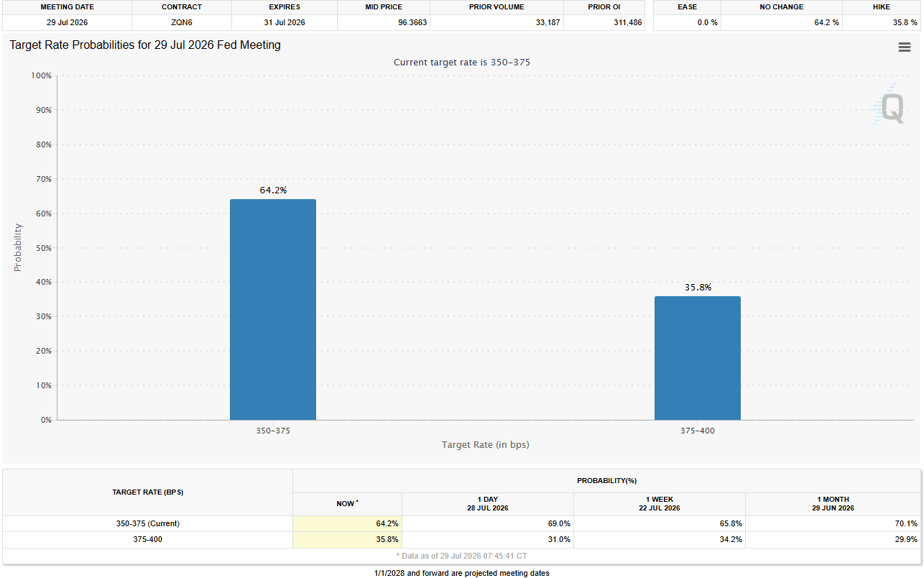Viewport: 924px width, 578px height.
Task: Click the TARGET RATE (BPS) table header
Action: coord(147,492)
